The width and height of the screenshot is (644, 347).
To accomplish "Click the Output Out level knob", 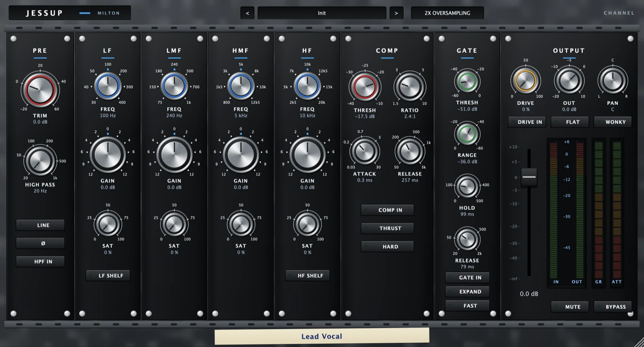I will pos(569,80).
